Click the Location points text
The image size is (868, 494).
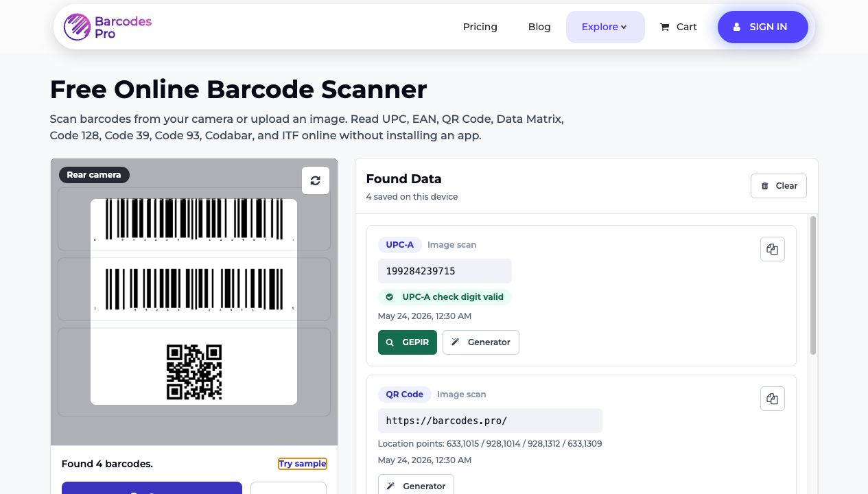click(x=490, y=444)
